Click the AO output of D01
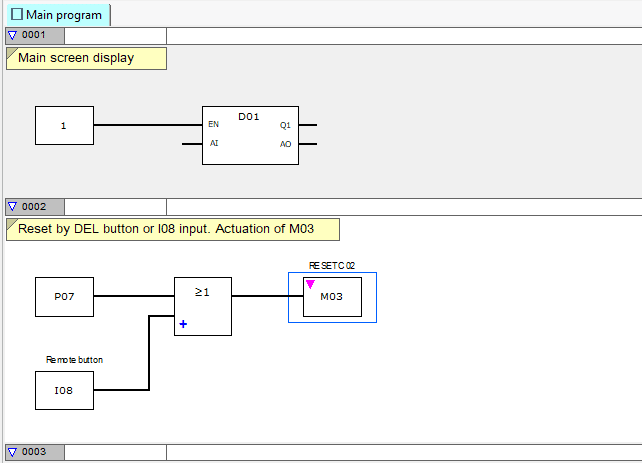642x463 pixels. (x=285, y=144)
